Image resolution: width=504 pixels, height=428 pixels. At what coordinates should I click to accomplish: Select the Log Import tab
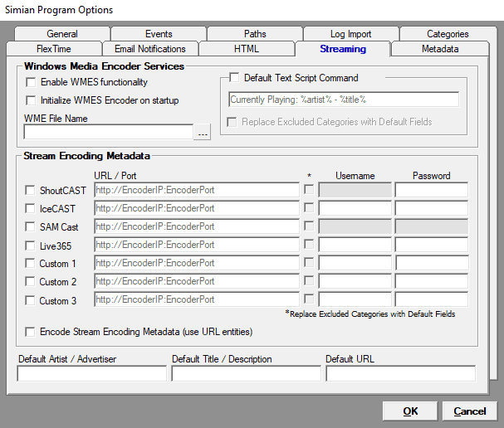pos(351,34)
